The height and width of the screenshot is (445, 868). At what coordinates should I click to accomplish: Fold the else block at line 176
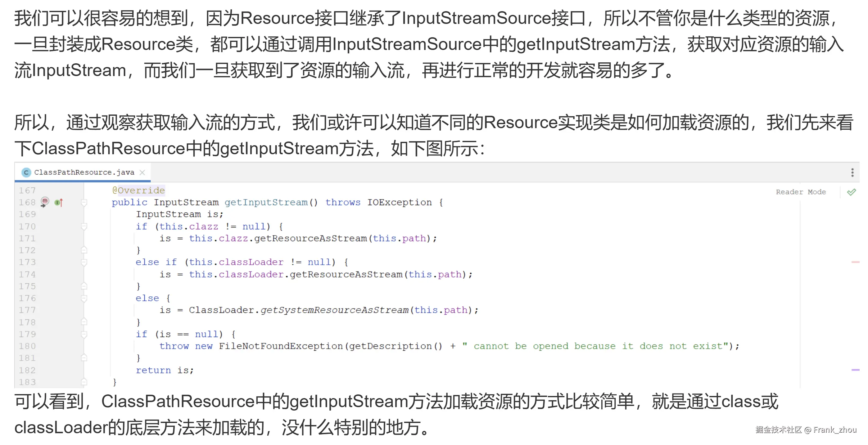point(84,298)
